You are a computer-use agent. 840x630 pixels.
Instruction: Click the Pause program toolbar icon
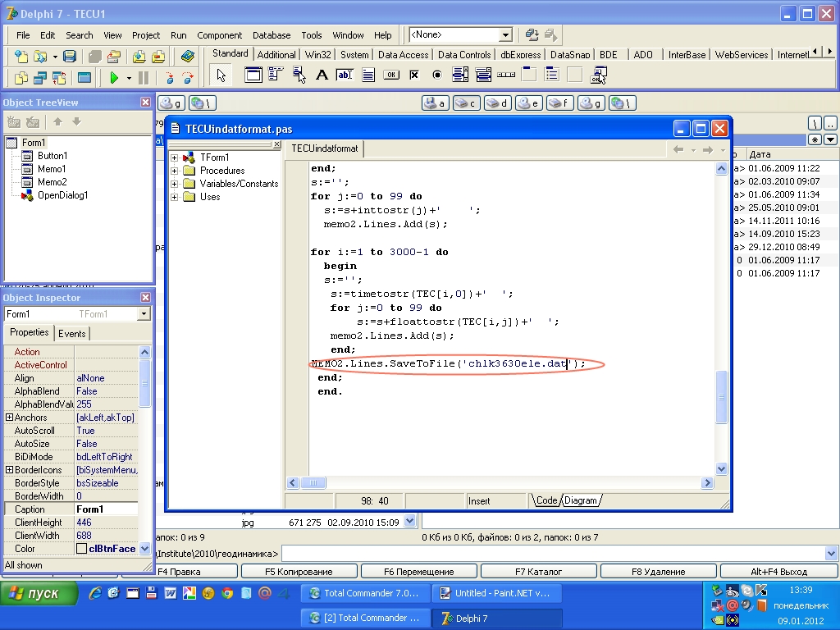(x=144, y=78)
